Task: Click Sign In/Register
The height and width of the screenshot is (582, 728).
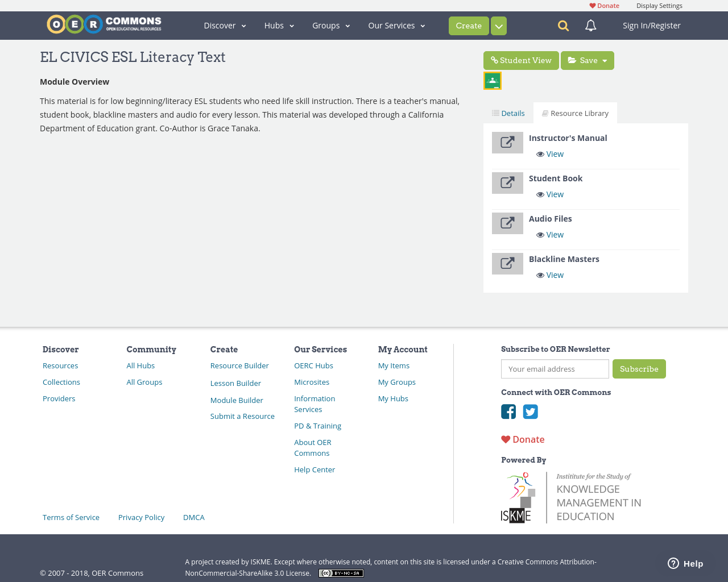Action: click(x=651, y=26)
